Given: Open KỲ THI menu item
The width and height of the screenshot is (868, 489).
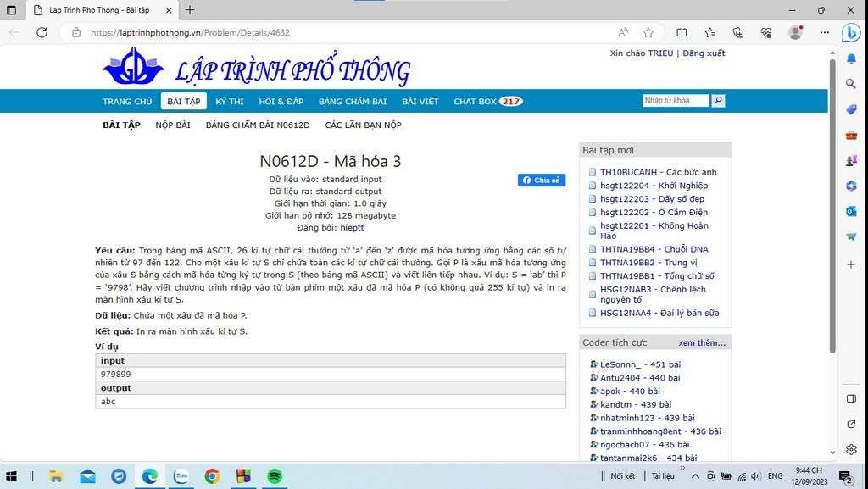Looking at the screenshot, I should [x=229, y=102].
